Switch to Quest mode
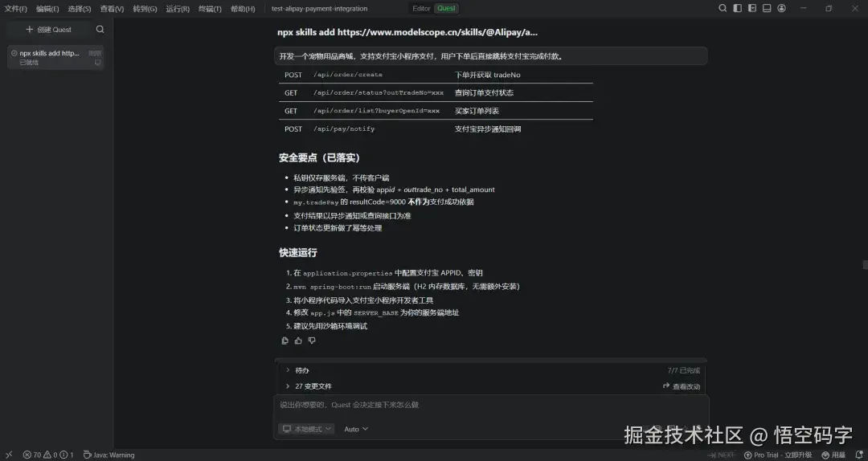 [x=446, y=8]
